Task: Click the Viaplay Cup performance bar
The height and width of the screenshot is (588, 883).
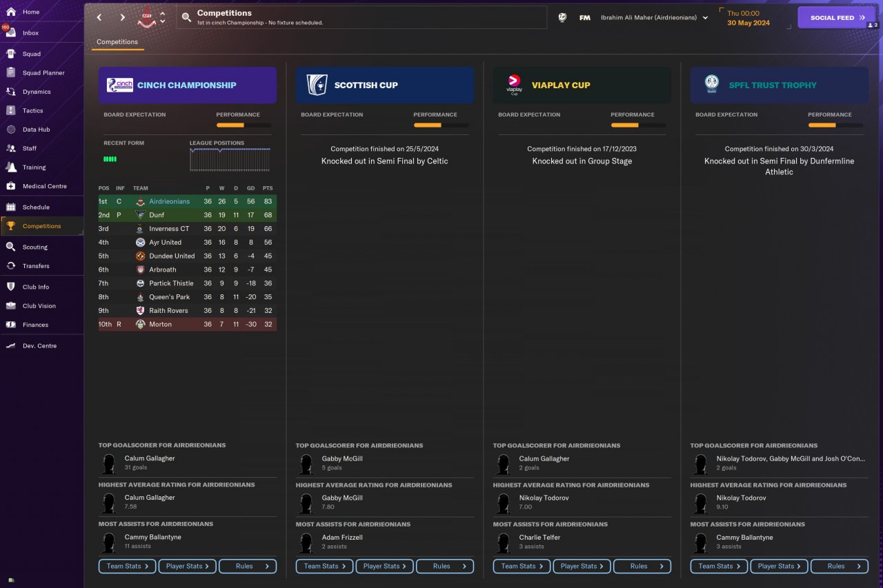Action: 638,125
